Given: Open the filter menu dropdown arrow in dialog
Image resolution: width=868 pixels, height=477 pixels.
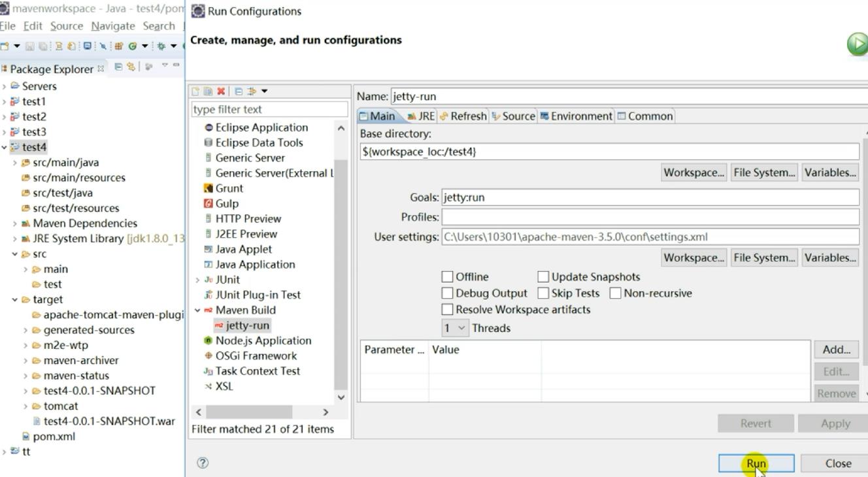Looking at the screenshot, I should point(265,91).
